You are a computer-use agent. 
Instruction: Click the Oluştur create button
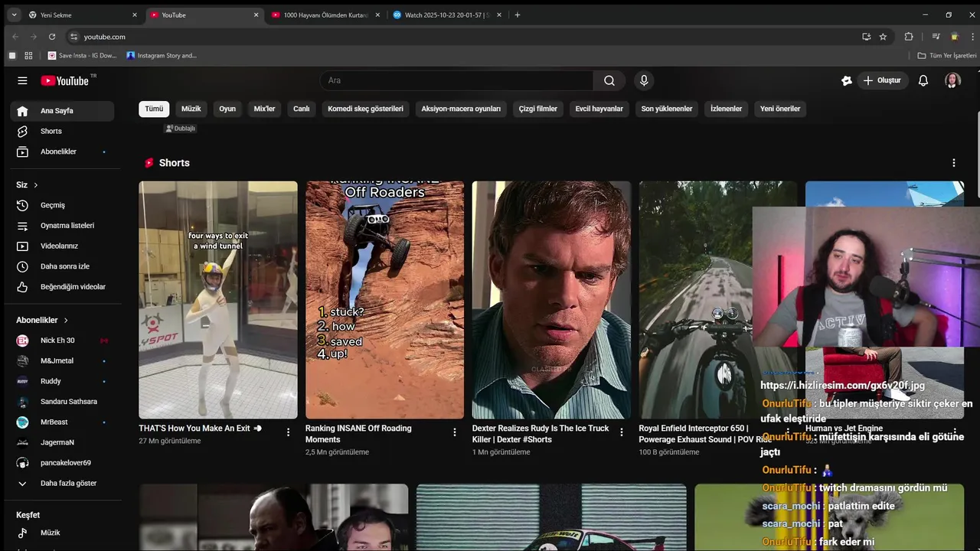[882, 80]
